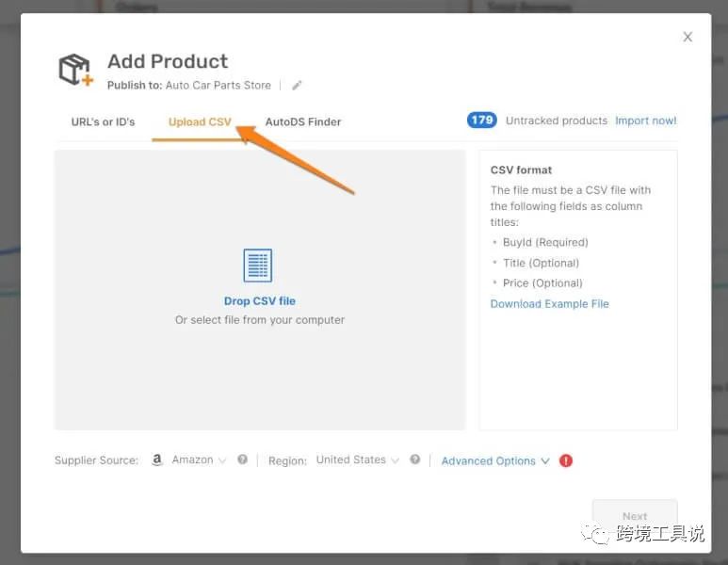Viewport: 728px width, 565px height.
Task: Click the CSV file icon in drop zone
Action: (258, 266)
